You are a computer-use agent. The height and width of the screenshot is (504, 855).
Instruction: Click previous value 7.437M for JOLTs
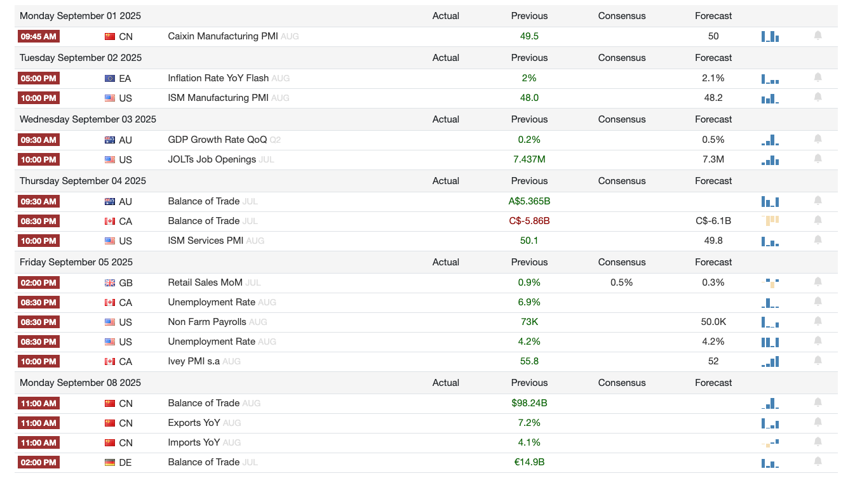(529, 159)
